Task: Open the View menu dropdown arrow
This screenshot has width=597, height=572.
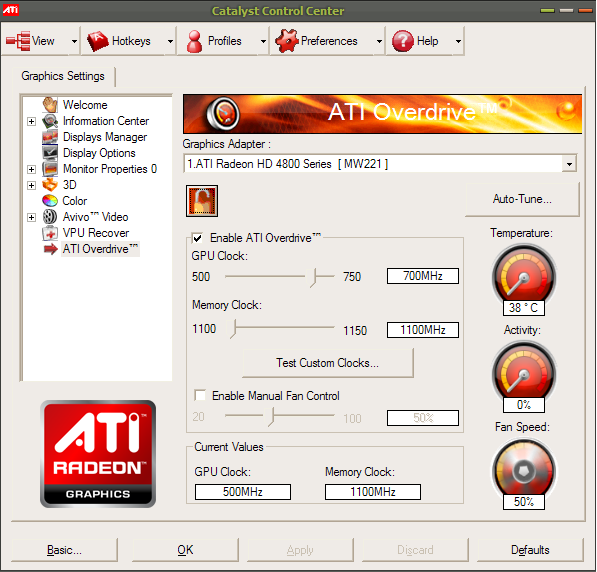Action: point(75,41)
